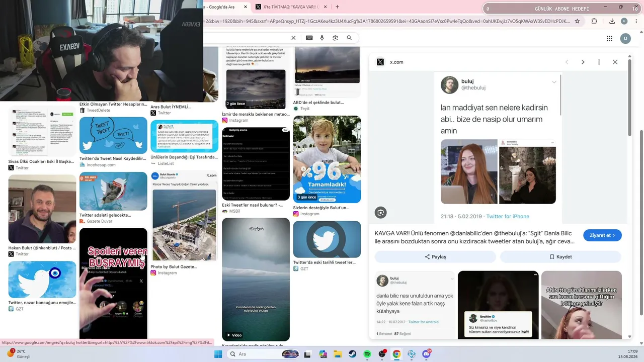Screen dimensions: 644x362
Task: Open related image of buluj's danla bilic tweet
Action: pyautogui.click(x=414, y=305)
